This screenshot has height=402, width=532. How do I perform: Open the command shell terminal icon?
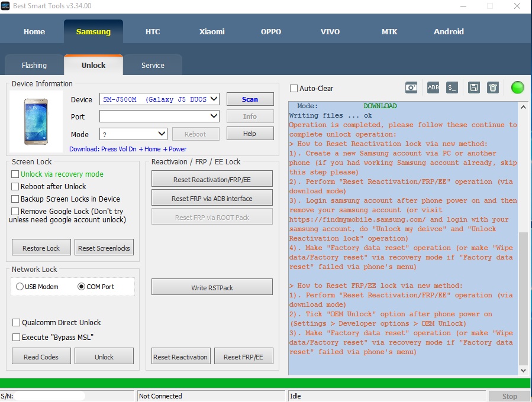pos(452,87)
